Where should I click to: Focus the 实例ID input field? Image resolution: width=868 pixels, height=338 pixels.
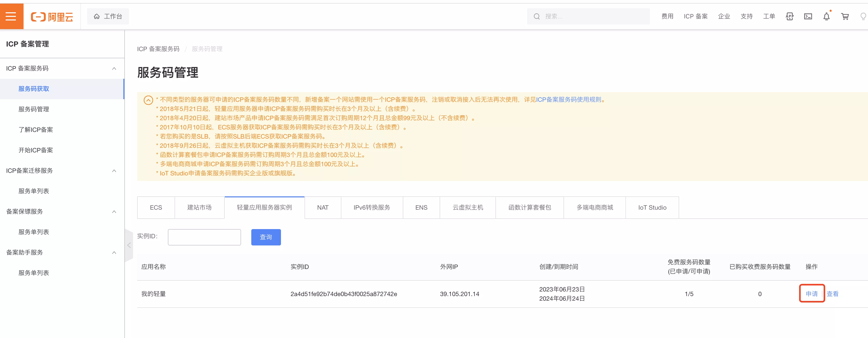[204, 237]
